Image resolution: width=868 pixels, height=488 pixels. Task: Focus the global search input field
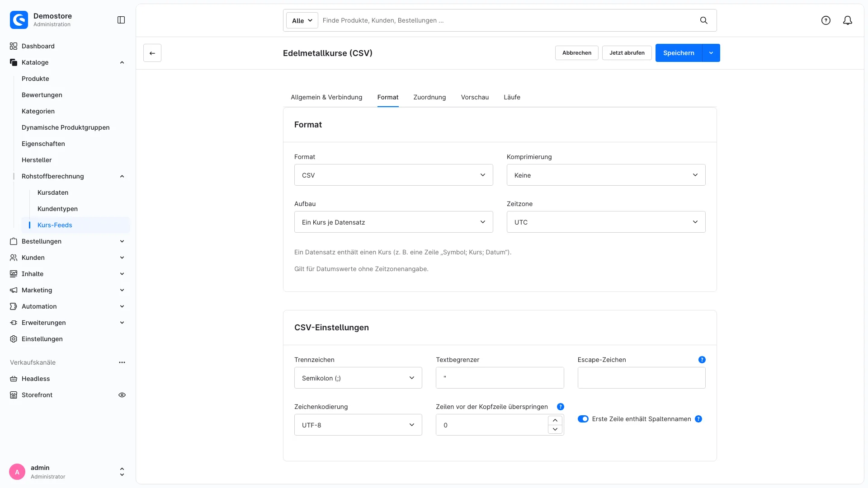point(506,20)
